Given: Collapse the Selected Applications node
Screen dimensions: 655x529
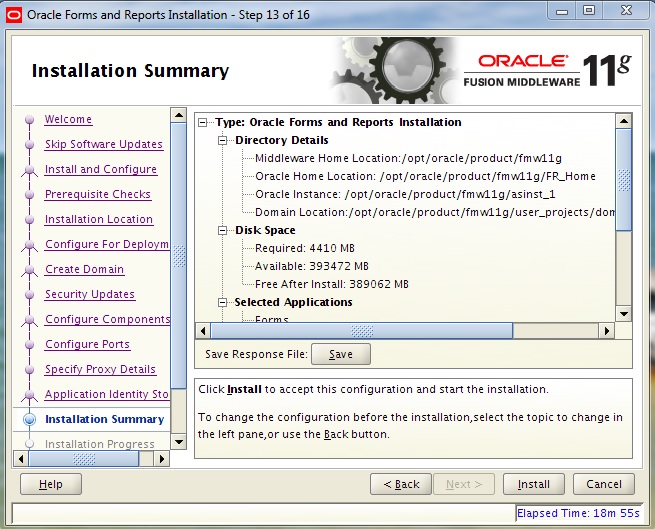Looking at the screenshot, I should (224, 303).
